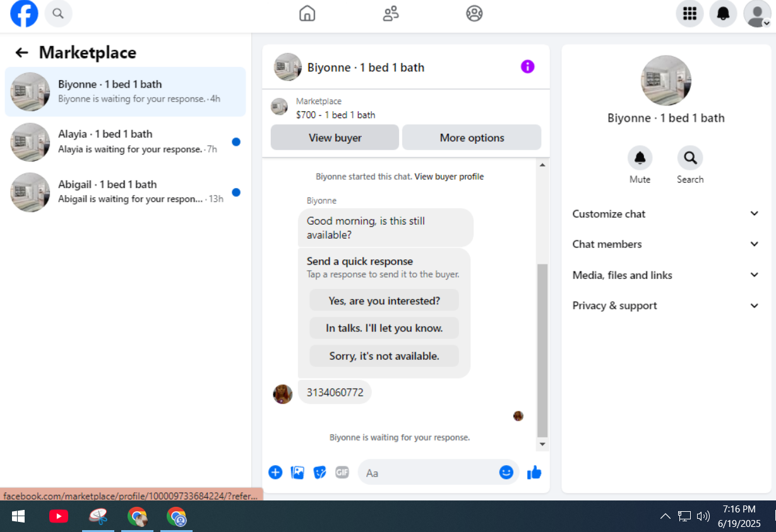Click the chat vertical scrollbar thumb
Viewport: 776px width, 532px height.
pos(542,350)
